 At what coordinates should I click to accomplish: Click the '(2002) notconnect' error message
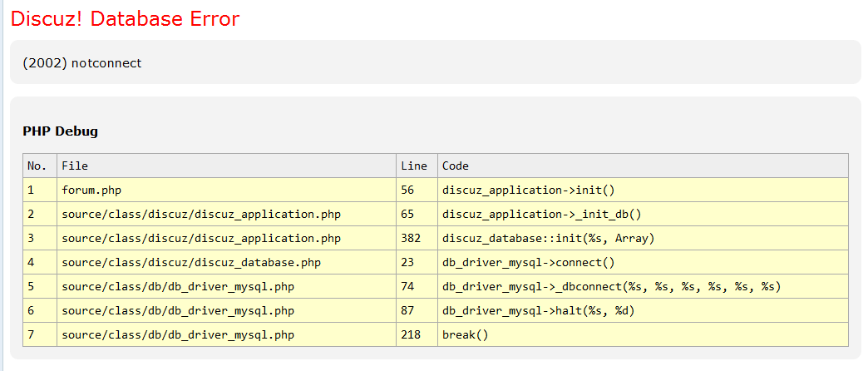coord(82,63)
